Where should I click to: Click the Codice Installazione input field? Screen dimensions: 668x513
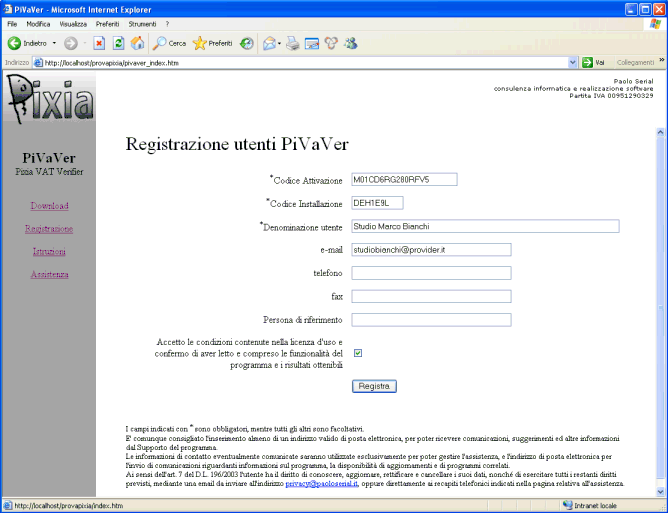377,203
